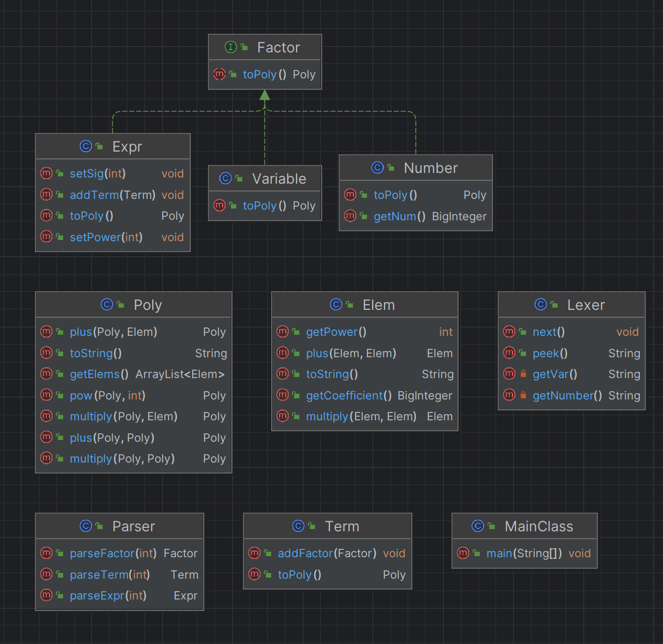
Task: Click the class icon beside Lexer
Action: coord(541,304)
